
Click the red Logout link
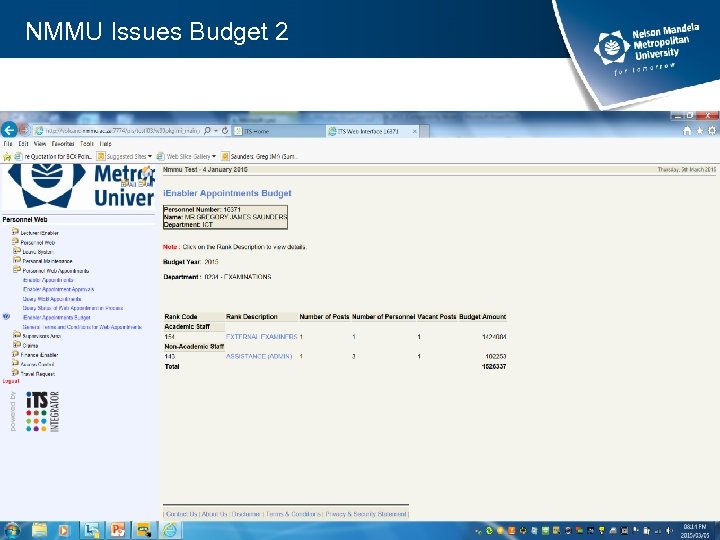pyautogui.click(x=11, y=381)
